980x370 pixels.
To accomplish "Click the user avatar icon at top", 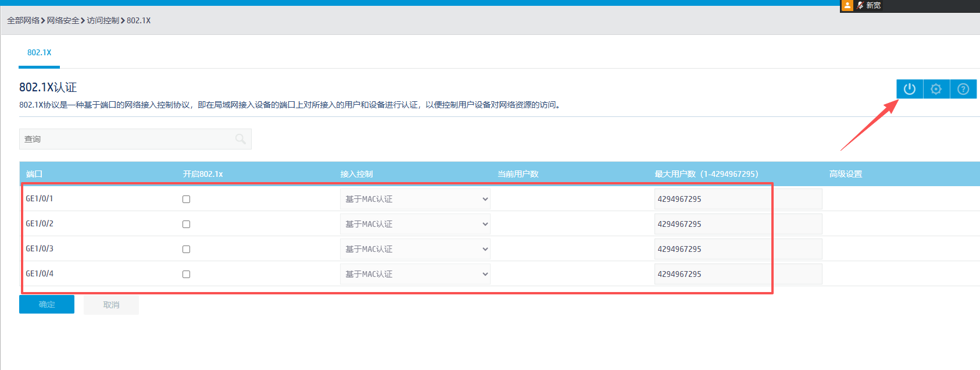I will [847, 5].
